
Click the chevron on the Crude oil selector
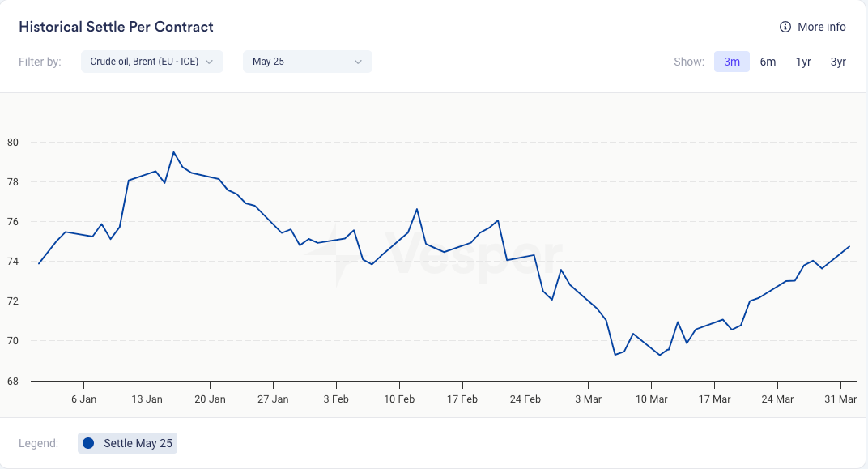pyautogui.click(x=209, y=62)
